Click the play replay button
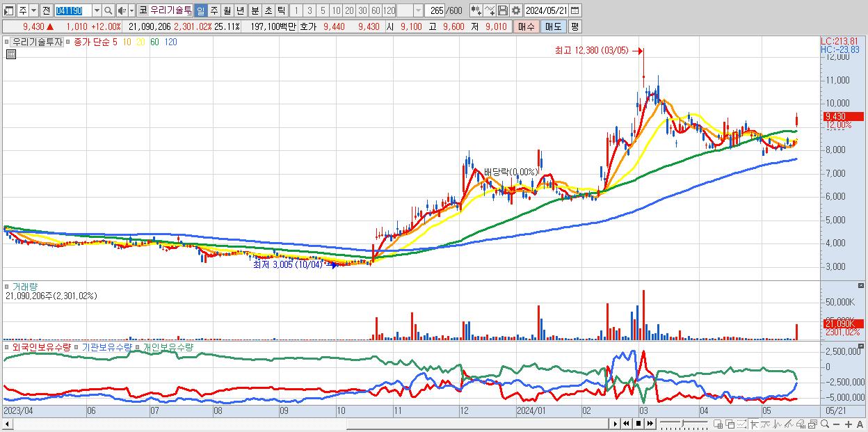The width and height of the screenshot is (868, 432). tap(615, 424)
